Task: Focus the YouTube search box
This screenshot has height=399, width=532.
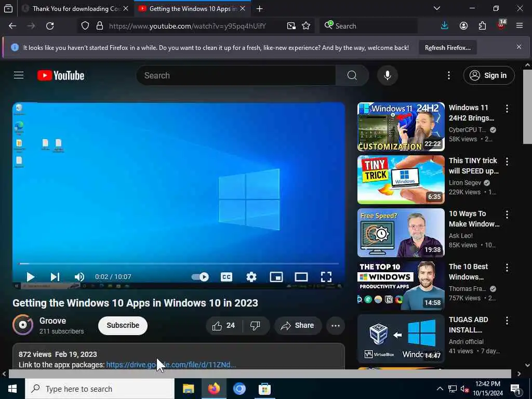Action: (x=236, y=75)
